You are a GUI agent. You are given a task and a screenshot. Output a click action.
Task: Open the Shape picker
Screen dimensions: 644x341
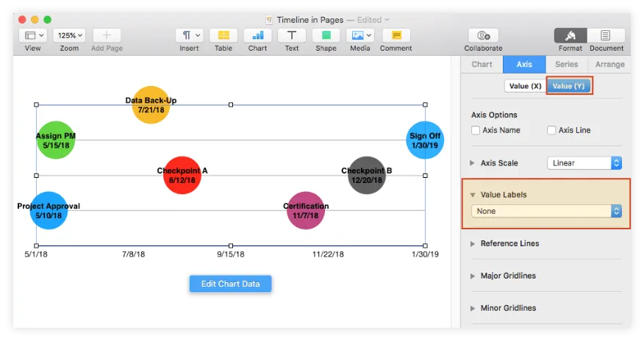tap(326, 35)
